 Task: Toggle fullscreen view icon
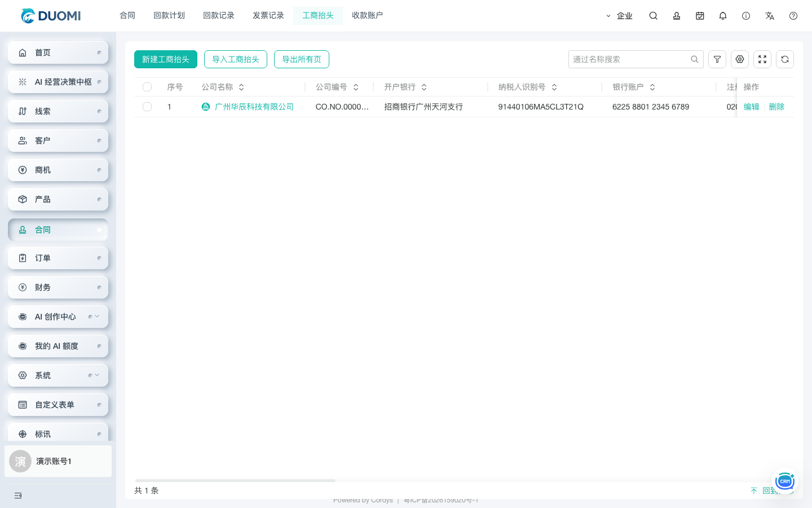click(762, 59)
